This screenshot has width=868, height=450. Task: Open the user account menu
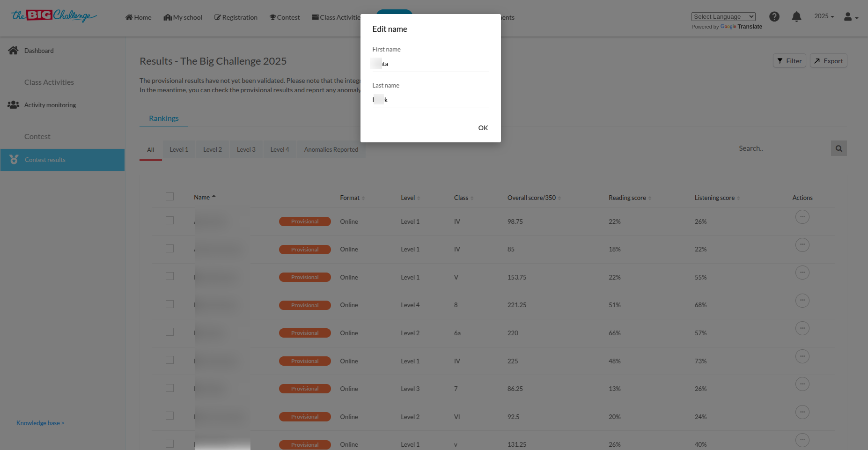click(851, 17)
